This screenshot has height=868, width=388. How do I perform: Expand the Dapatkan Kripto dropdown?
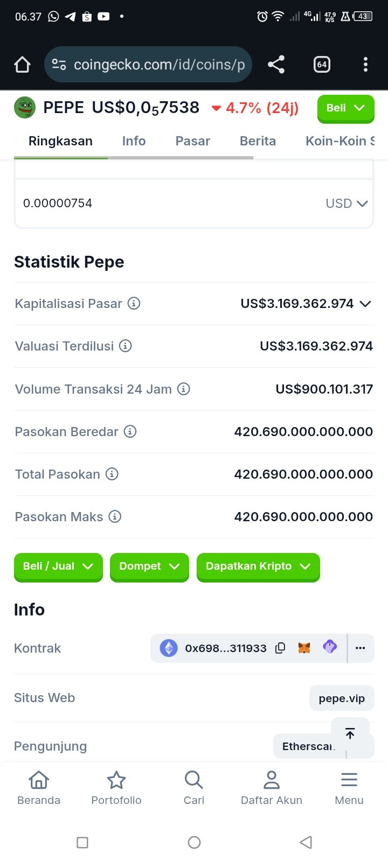coord(258,566)
